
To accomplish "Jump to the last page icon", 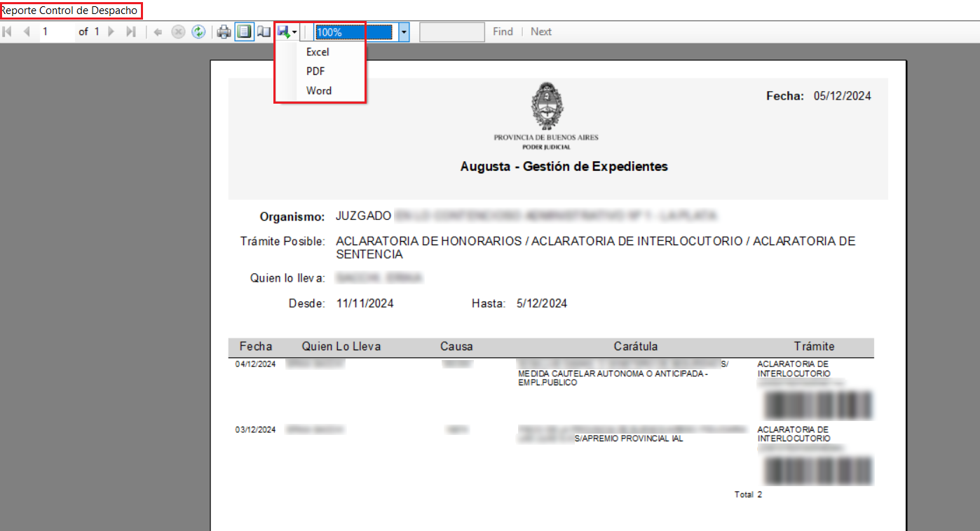I will click(x=130, y=32).
